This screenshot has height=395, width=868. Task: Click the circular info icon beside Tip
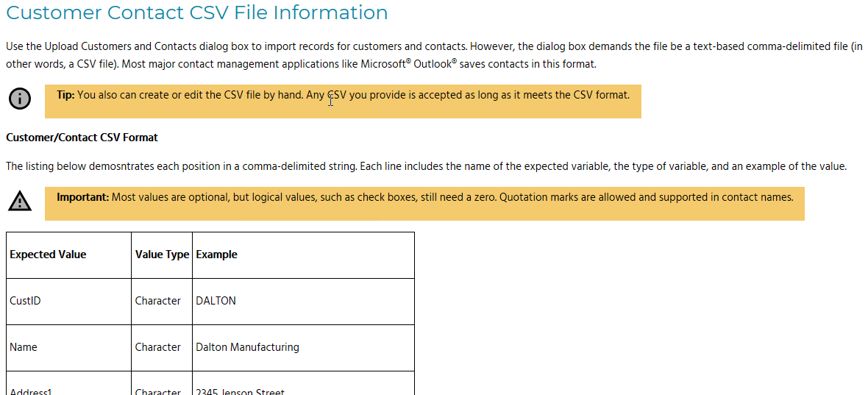20,99
